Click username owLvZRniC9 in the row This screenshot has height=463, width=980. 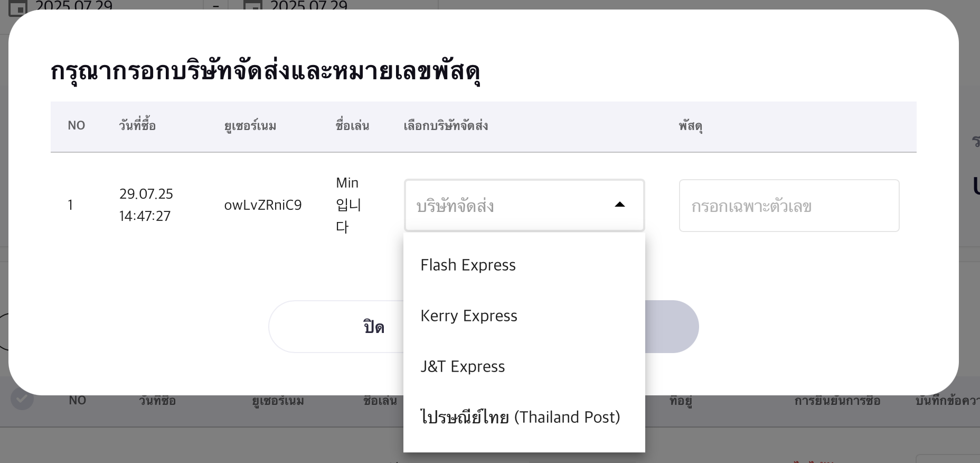262,205
